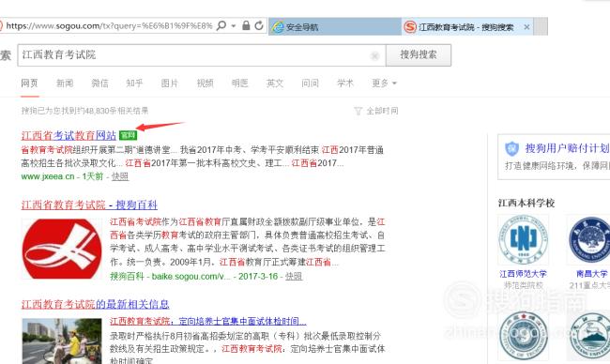Click the baike.sogou.com green URL
The image size is (610, 364).
point(191,277)
